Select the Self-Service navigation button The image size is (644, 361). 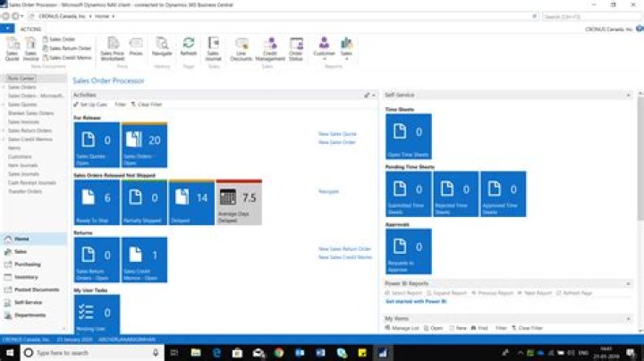click(x=34, y=302)
